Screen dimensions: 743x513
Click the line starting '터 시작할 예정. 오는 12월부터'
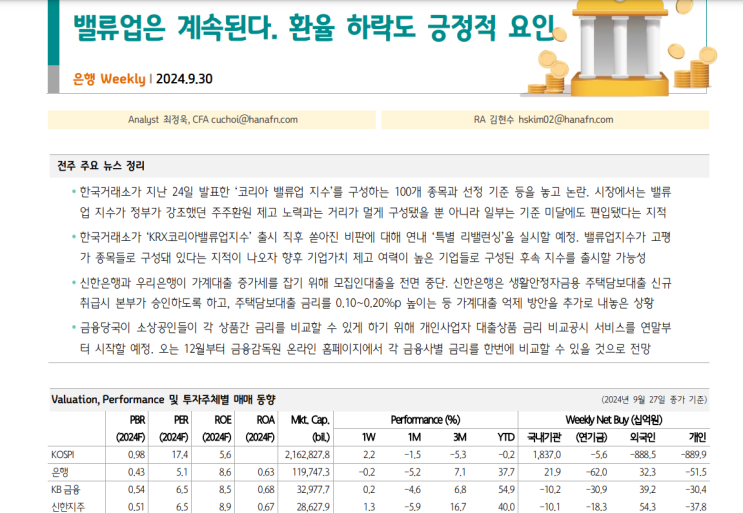click(365, 349)
